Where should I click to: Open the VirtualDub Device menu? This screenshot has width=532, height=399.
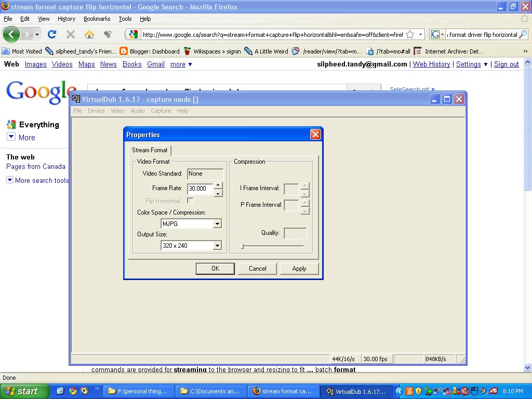click(96, 111)
